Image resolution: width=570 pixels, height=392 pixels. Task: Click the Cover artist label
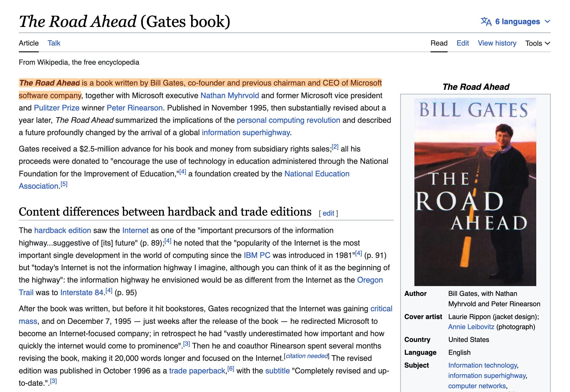(423, 317)
